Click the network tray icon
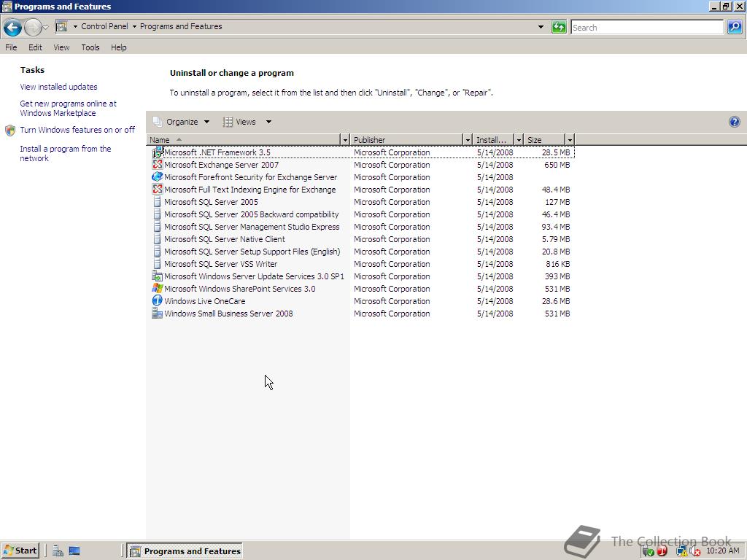 point(681,551)
